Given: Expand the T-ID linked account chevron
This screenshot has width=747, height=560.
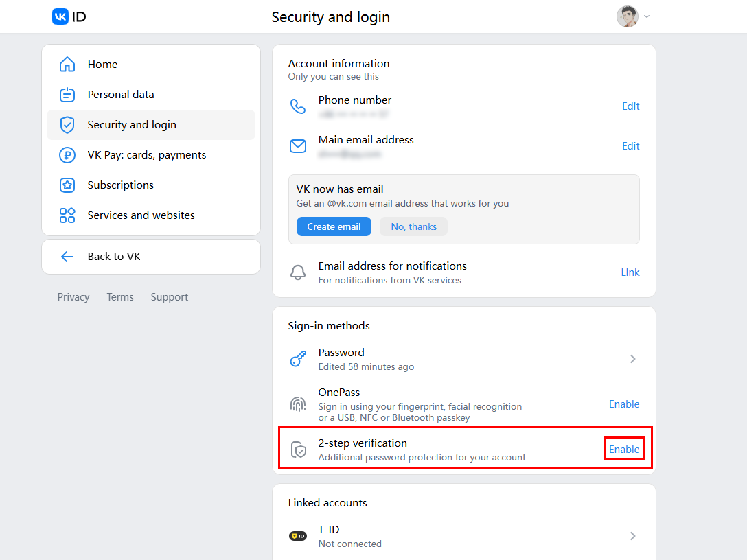Looking at the screenshot, I should tap(632, 536).
